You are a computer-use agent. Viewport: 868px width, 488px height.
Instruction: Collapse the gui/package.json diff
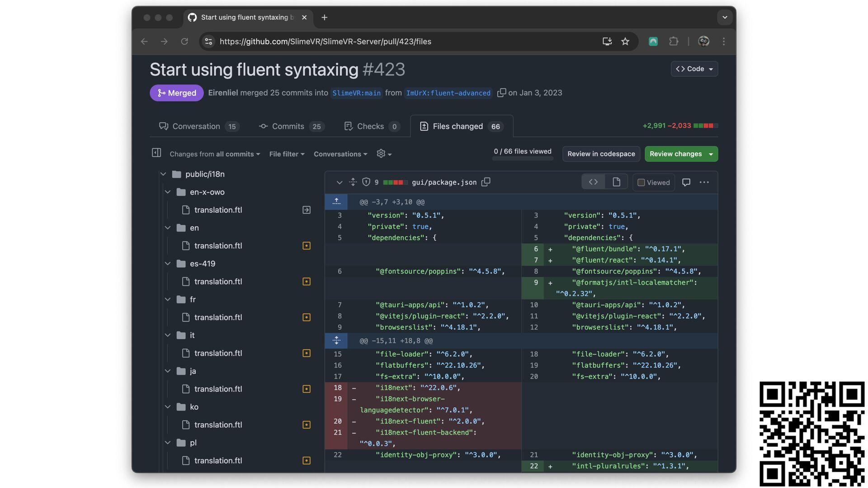coord(339,183)
